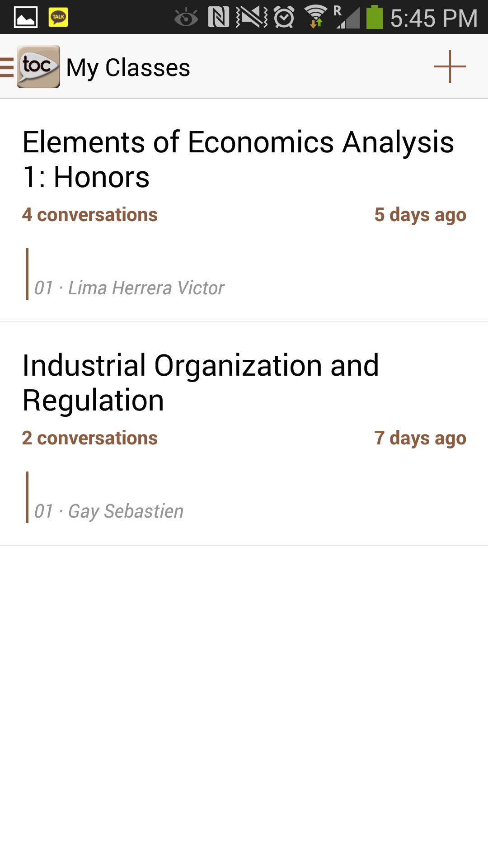Tap the 5:45 PM clock

434,18
